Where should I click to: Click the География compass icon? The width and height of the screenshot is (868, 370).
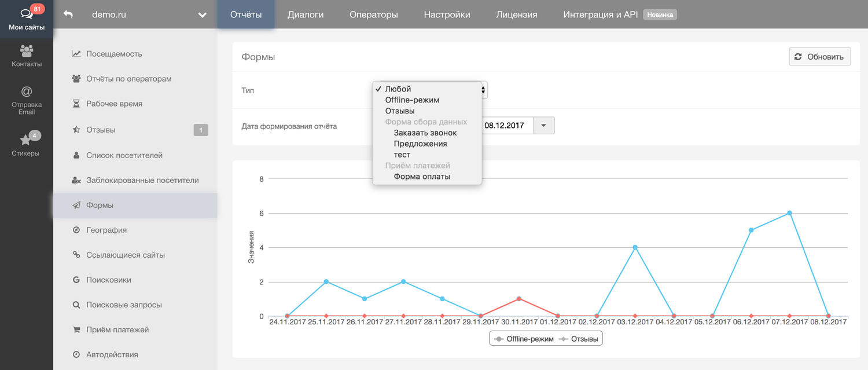(x=76, y=230)
